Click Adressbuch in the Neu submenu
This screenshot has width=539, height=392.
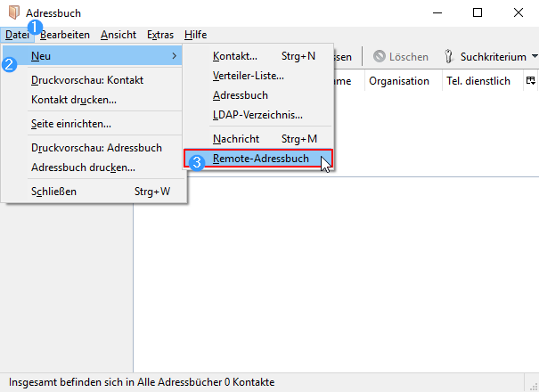pyautogui.click(x=241, y=95)
